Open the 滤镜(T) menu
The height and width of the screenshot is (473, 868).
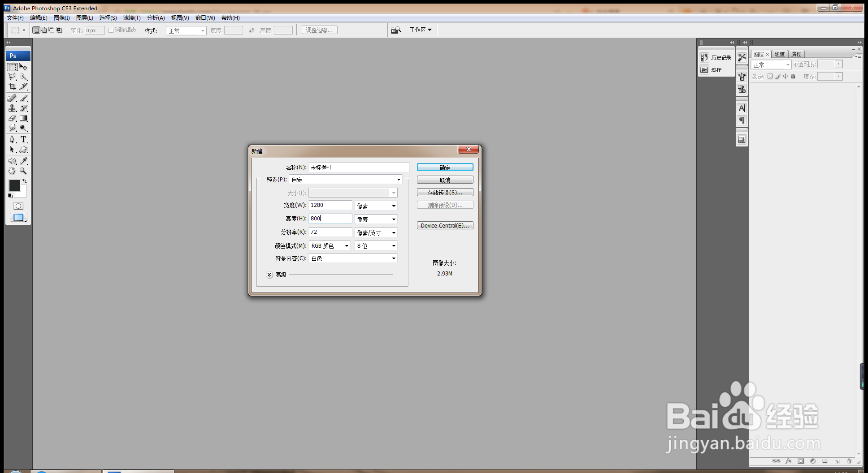(x=132, y=18)
